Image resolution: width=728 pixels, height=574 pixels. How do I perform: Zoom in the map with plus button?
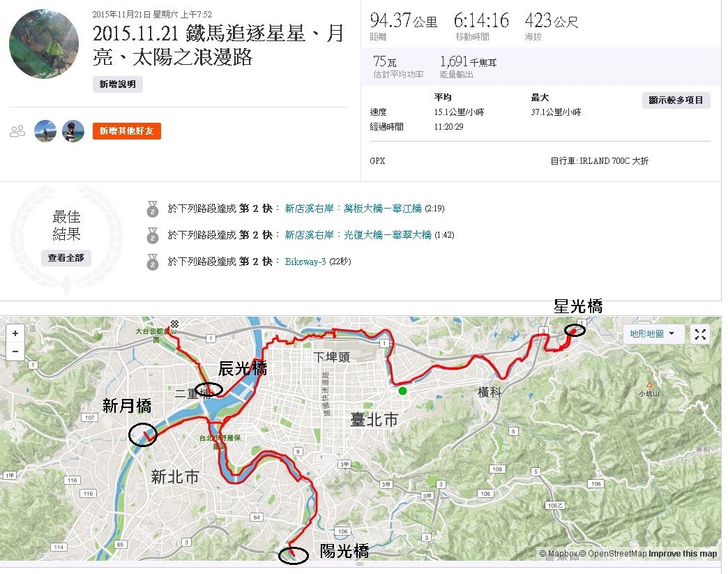coord(15,333)
